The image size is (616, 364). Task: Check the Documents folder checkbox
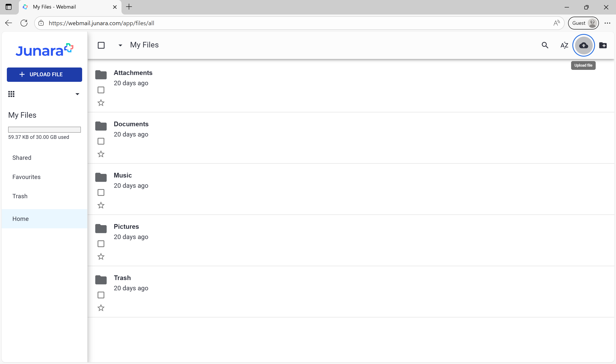click(x=101, y=141)
